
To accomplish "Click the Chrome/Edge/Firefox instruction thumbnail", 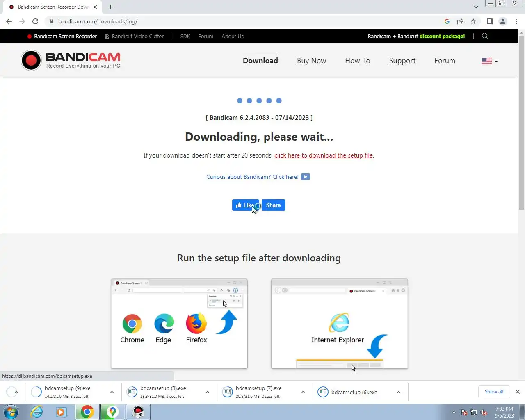I will coord(179,324).
